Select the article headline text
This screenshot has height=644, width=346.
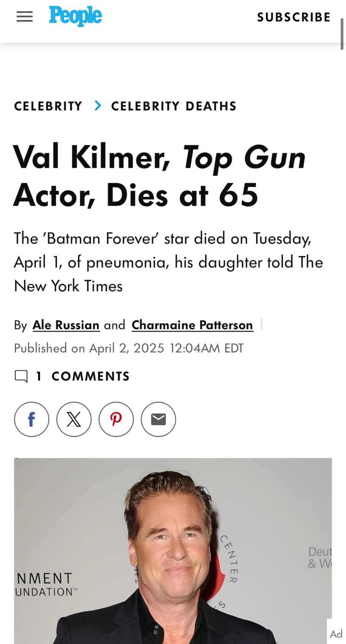pos(160,176)
